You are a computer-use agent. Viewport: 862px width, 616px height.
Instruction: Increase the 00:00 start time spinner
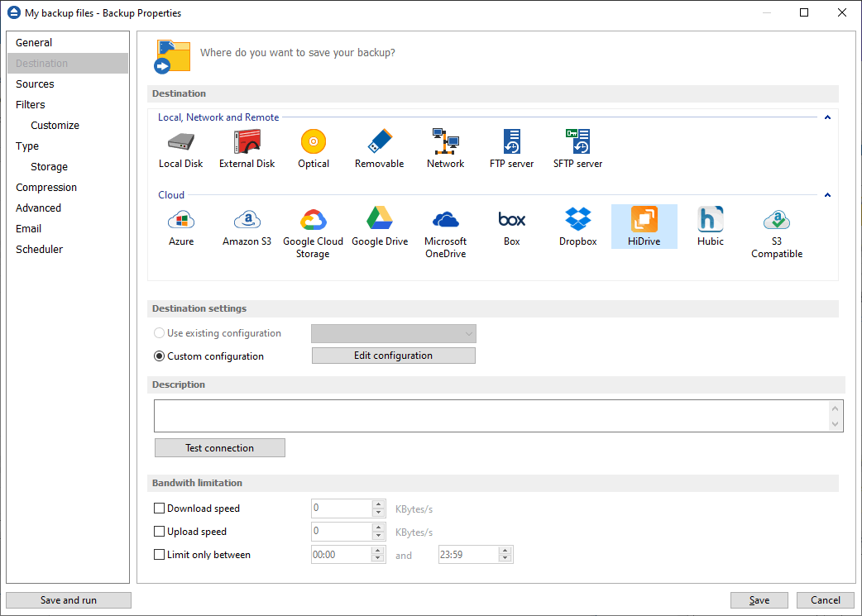coord(378,550)
